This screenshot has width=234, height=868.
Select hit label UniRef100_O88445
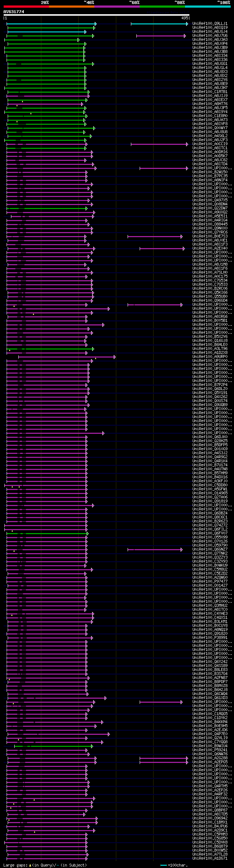tap(210, 224)
